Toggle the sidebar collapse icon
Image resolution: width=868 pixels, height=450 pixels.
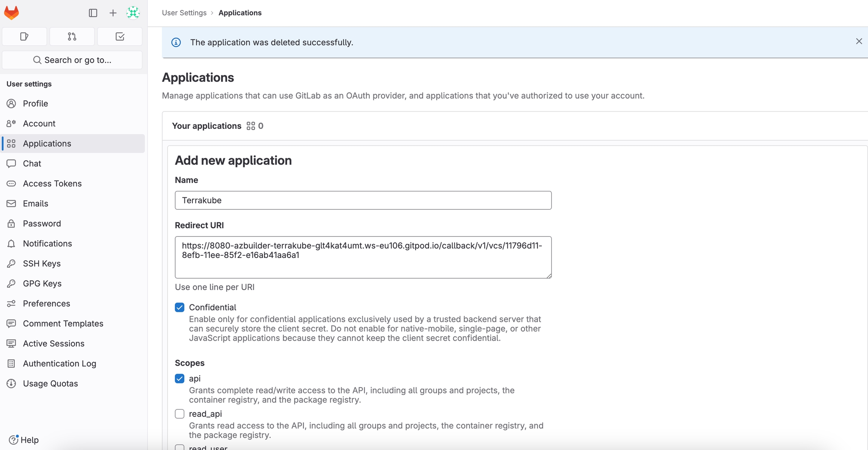pyautogui.click(x=93, y=13)
